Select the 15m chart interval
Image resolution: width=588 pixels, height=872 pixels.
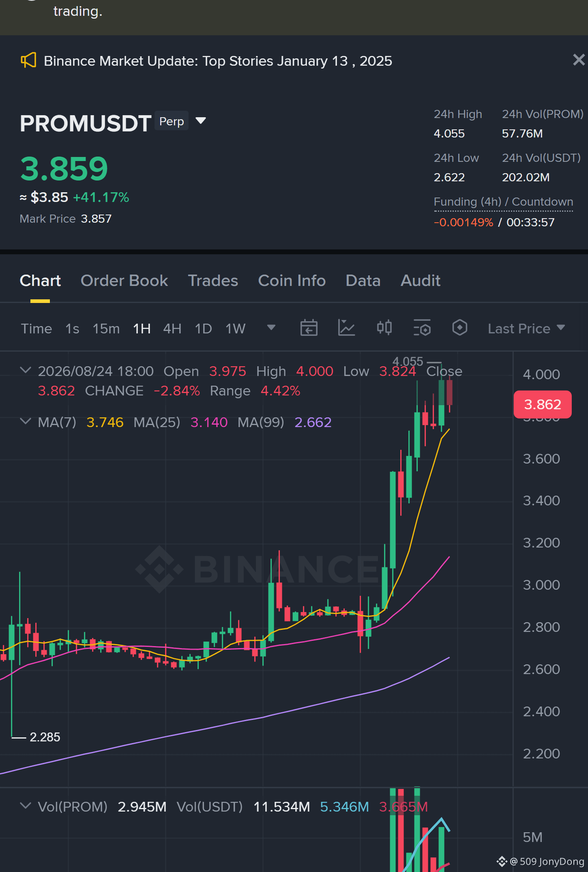(x=106, y=329)
